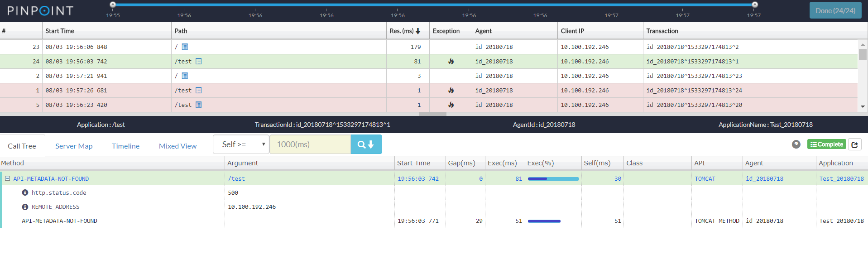Select row with start time 19:56:06 848
The image size is (868, 255).
(429, 47)
